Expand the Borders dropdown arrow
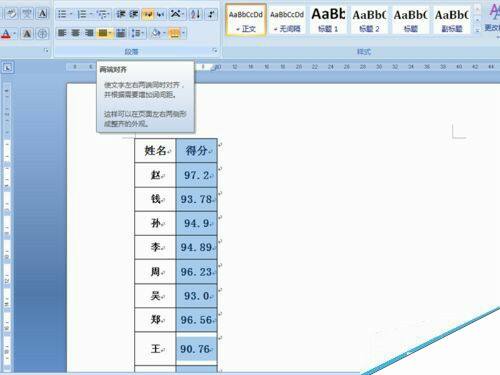 click(x=184, y=33)
